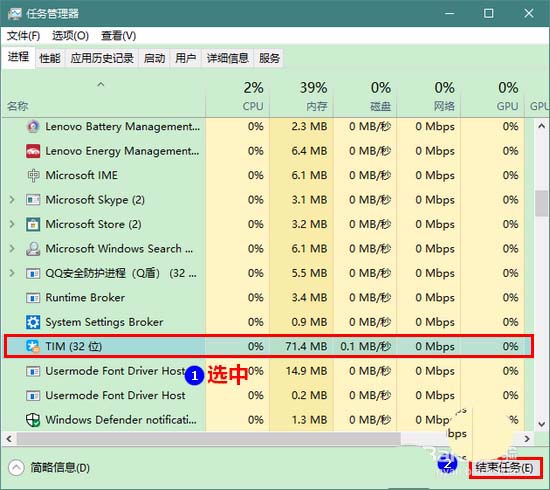Sort processes by the 名称 column header
Screen dimensions: 550x490
pos(103,95)
